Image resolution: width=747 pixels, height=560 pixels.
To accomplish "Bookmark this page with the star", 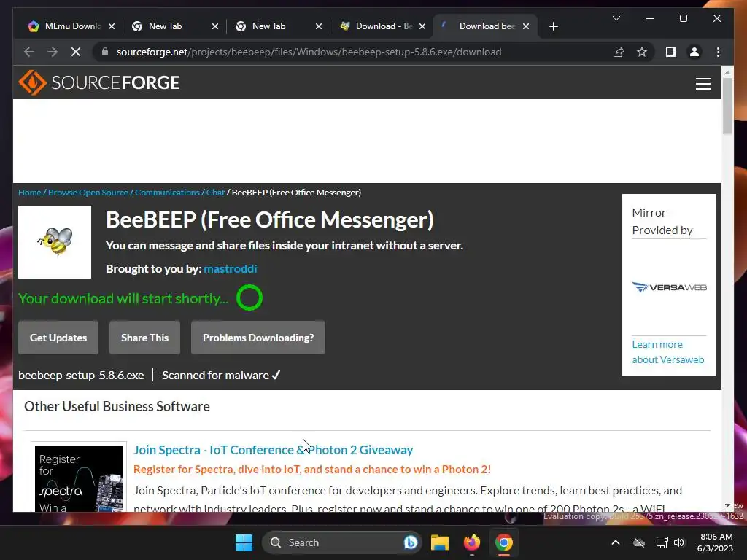I will (x=642, y=52).
